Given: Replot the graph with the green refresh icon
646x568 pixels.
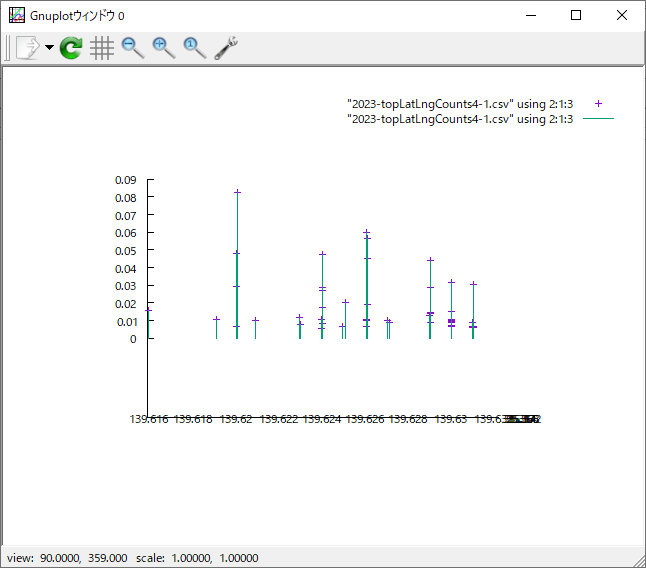Looking at the screenshot, I should click(x=71, y=48).
